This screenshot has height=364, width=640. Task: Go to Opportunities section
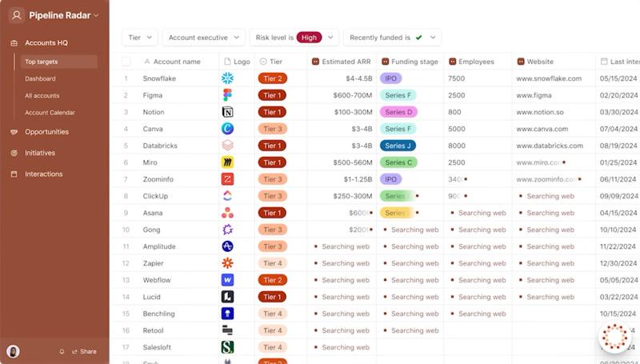pos(46,132)
